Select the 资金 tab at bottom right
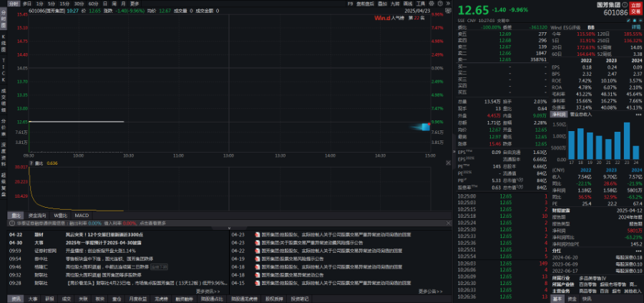 pos(573,299)
